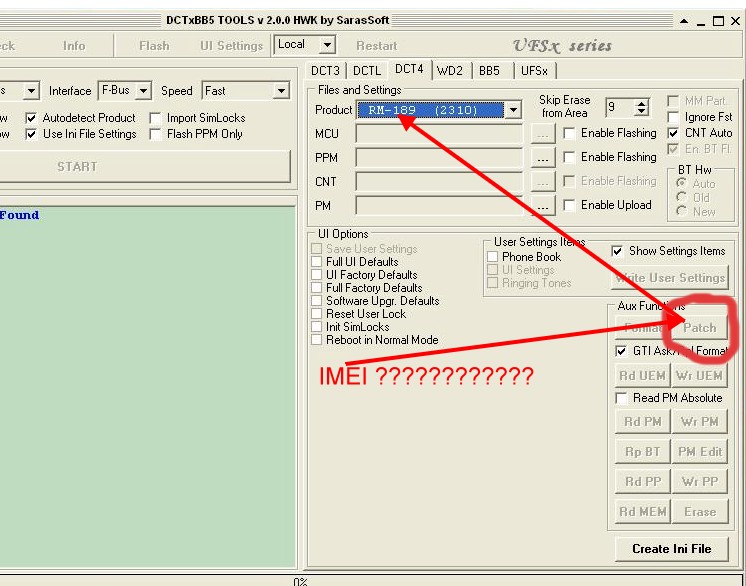The width and height of the screenshot is (746, 586).
Task: Click the Rd PP button
Action: point(643,482)
